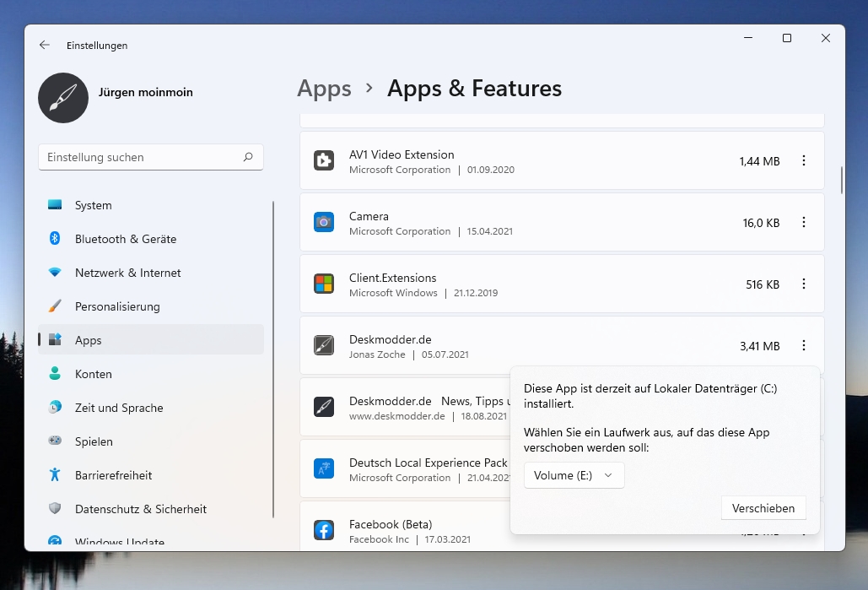Click the back arrow in Einstellungen

pos(44,45)
